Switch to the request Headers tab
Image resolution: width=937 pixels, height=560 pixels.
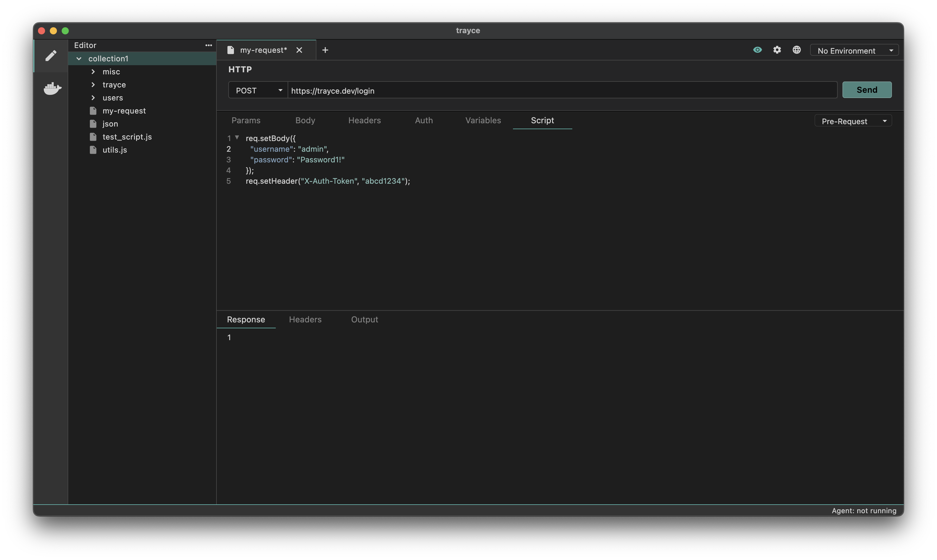coord(364,120)
